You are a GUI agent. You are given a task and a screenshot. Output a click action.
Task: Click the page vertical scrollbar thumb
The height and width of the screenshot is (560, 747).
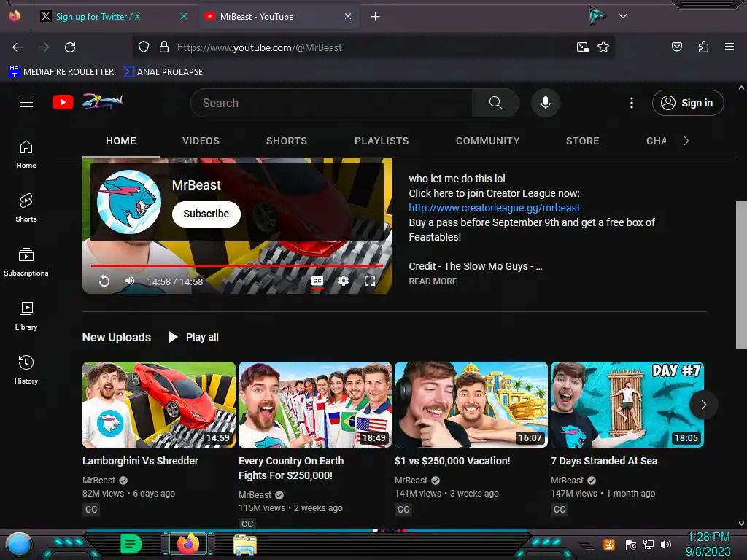click(x=741, y=275)
